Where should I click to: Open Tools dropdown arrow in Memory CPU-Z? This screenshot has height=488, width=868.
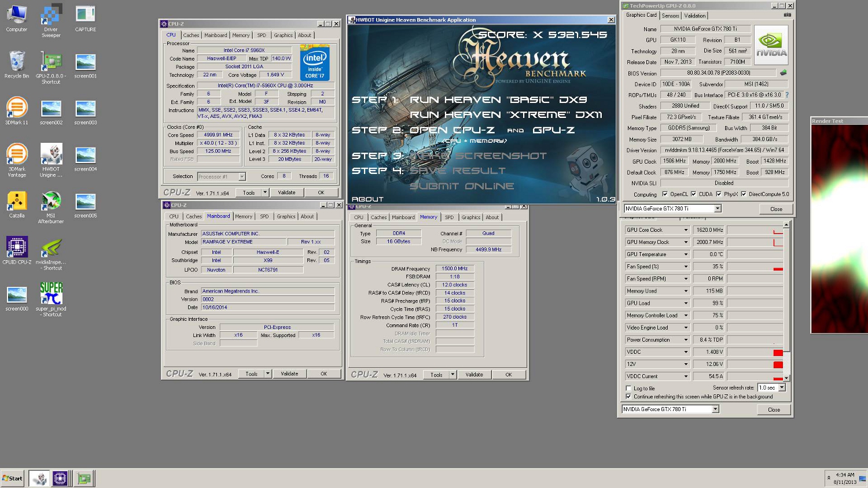tap(453, 375)
